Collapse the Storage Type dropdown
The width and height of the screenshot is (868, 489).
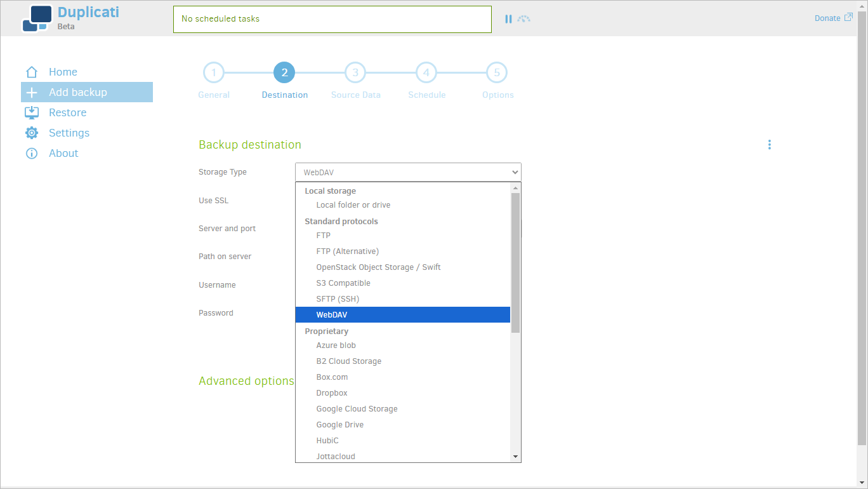point(408,172)
